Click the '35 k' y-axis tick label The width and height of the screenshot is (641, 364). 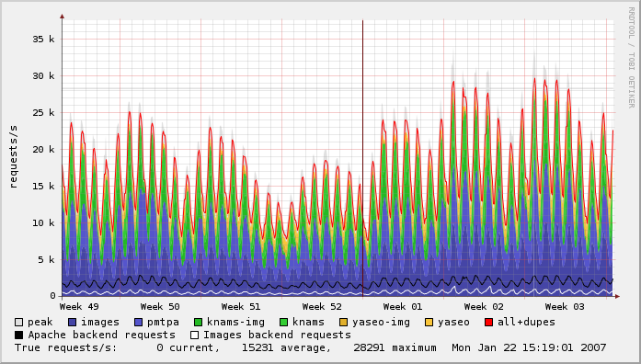44,40
